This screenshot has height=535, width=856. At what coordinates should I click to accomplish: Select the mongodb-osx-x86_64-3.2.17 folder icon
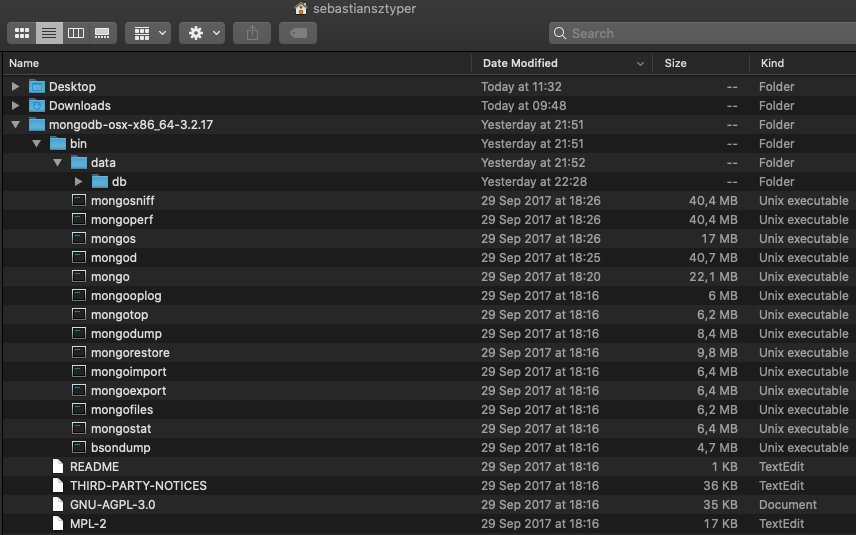coord(37,124)
